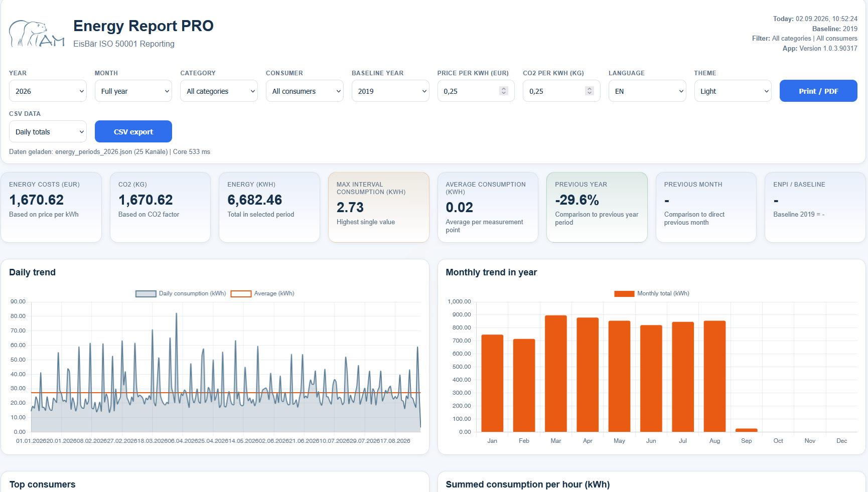This screenshot has height=492, width=868.
Task: Click the Top consumers heading
Action: [43, 484]
